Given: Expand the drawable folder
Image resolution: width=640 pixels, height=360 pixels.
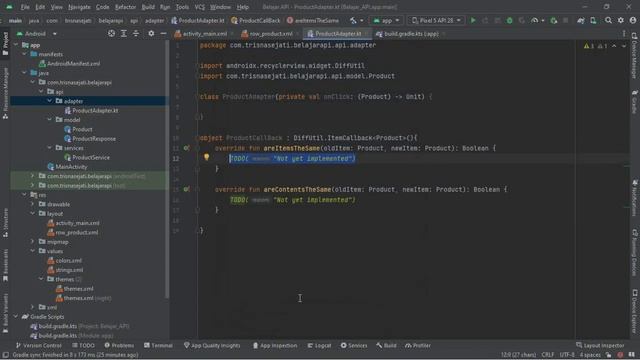Looking at the screenshot, I should (x=33, y=204).
